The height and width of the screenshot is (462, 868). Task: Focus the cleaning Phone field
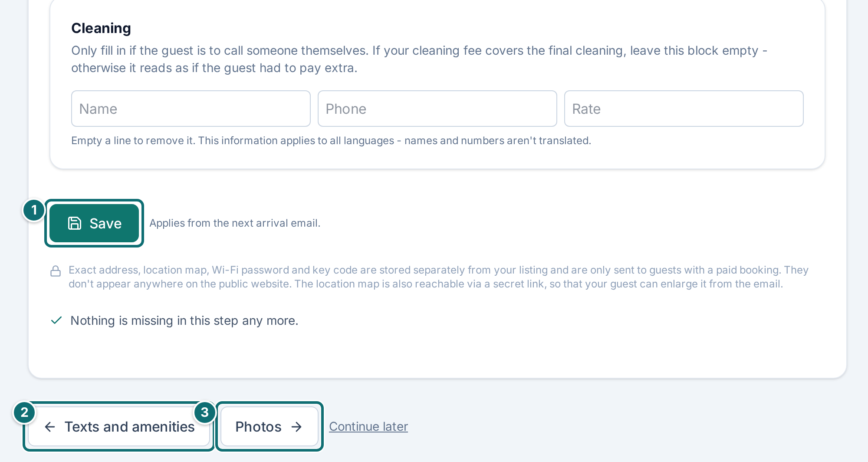point(437,109)
